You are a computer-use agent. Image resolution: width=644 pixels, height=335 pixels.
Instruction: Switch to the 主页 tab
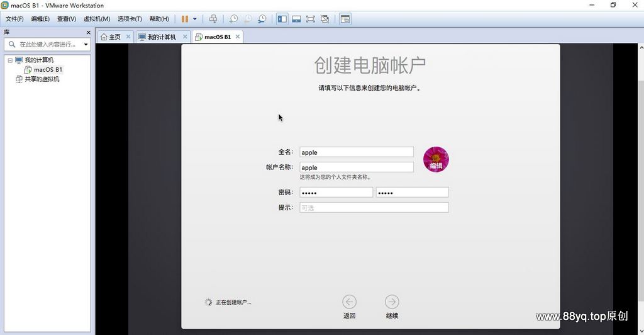tap(111, 37)
